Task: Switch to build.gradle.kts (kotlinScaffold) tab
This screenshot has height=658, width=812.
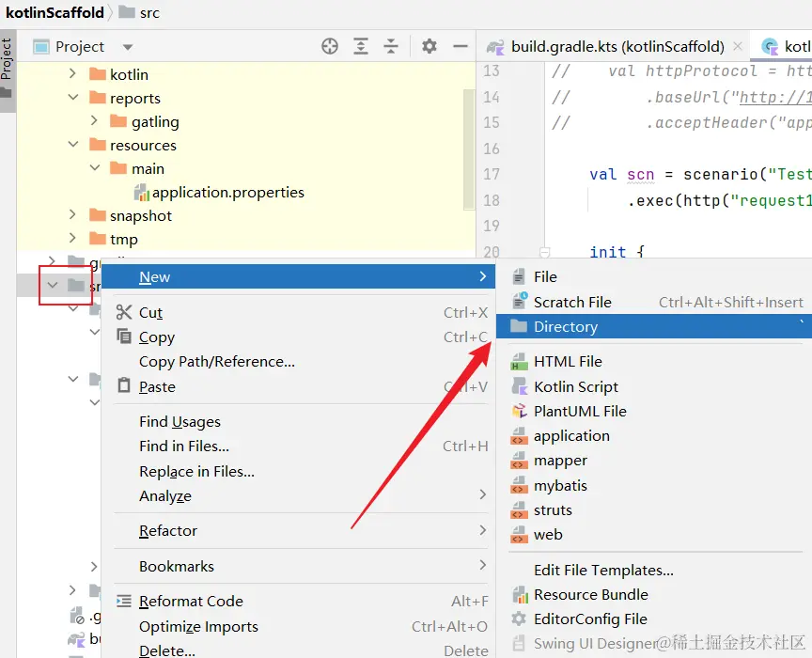Action: 617,47
